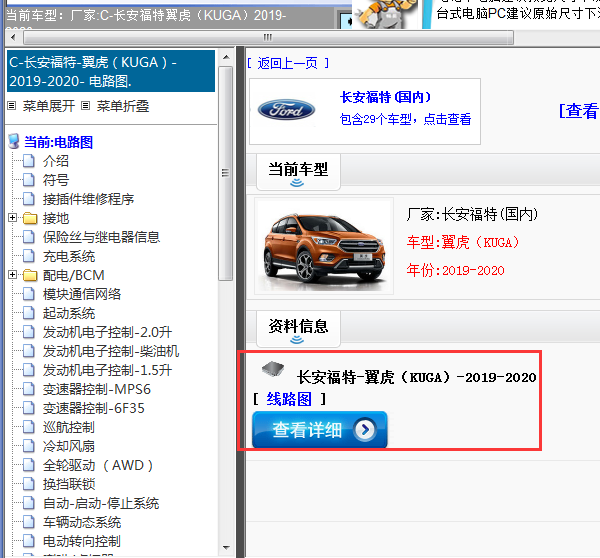Click the Ford logo image
The image size is (600, 558).
286,110
